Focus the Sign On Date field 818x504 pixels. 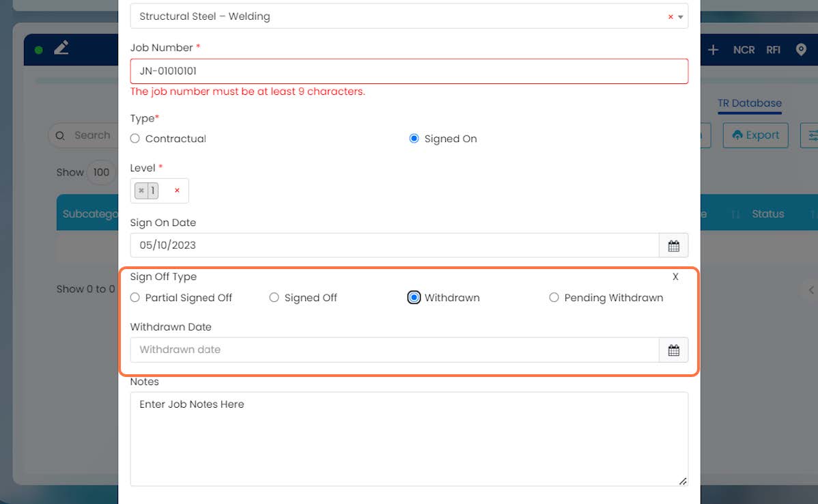pyautogui.click(x=395, y=245)
